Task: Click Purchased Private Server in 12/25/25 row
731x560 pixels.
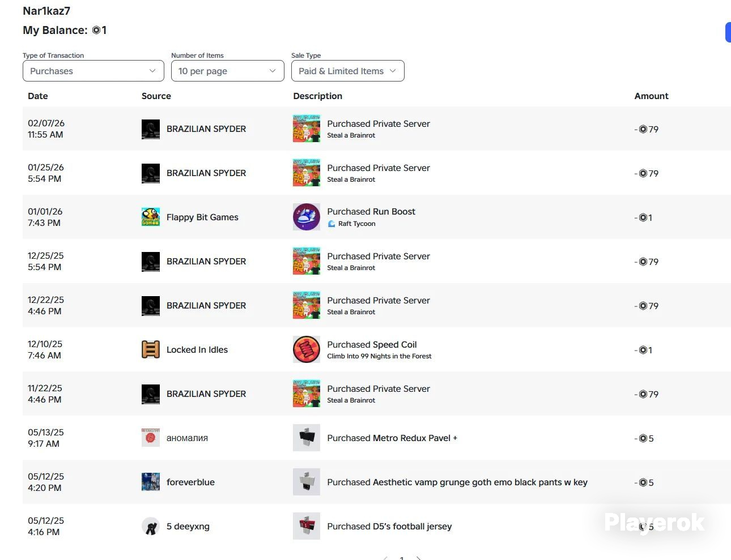Action: click(x=379, y=256)
